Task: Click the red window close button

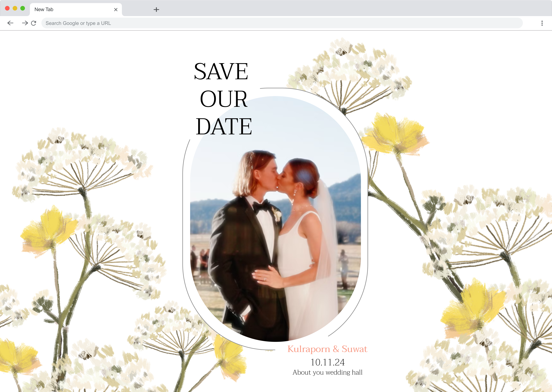Action: click(7, 8)
